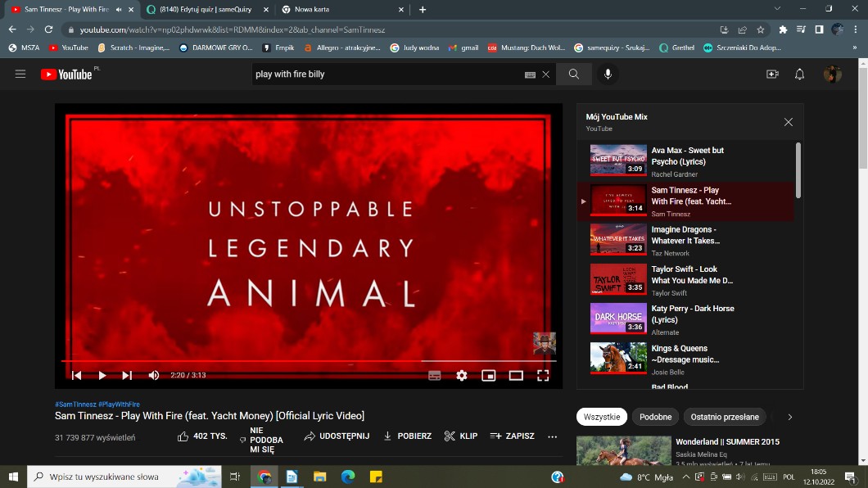This screenshot has height=488, width=868.
Task: Enable miniplayer mode
Action: pos(489,375)
